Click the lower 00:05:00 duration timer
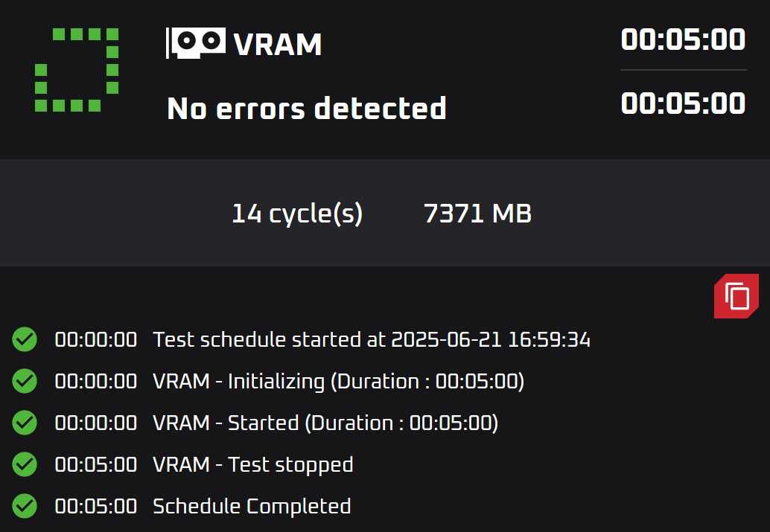The image size is (770, 532). coord(683,103)
